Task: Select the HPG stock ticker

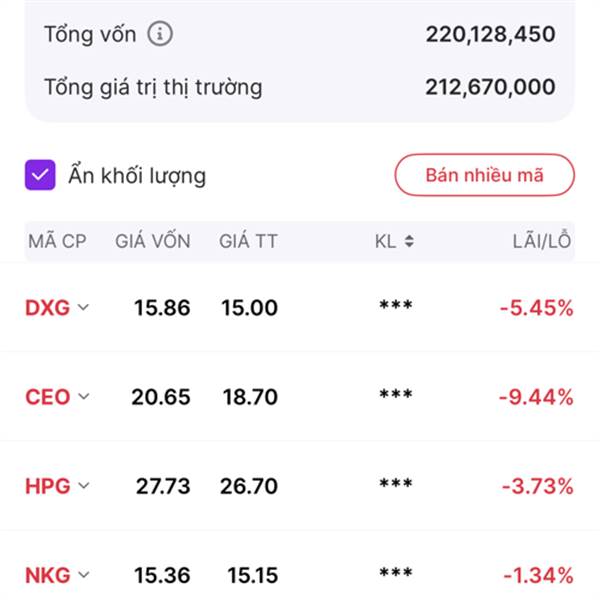Action: [x=47, y=486]
